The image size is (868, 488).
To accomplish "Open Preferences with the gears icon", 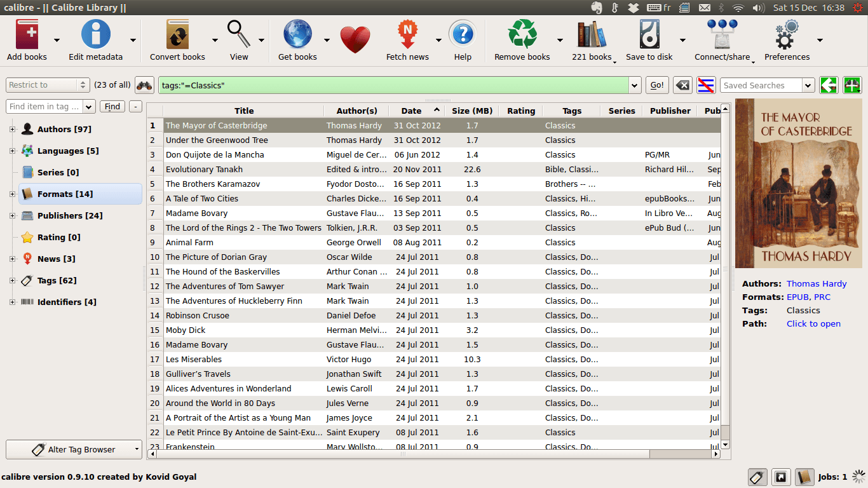I will (787, 34).
